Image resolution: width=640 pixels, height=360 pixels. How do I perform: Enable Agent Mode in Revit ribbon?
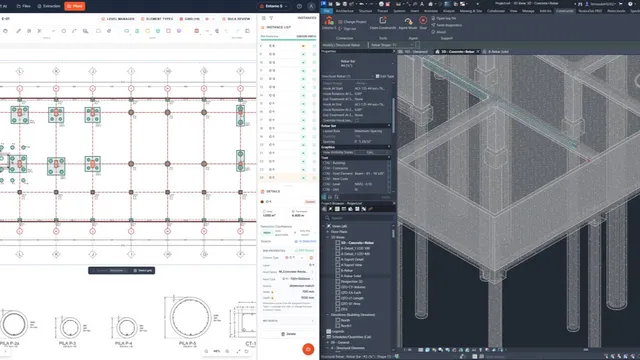(407, 23)
